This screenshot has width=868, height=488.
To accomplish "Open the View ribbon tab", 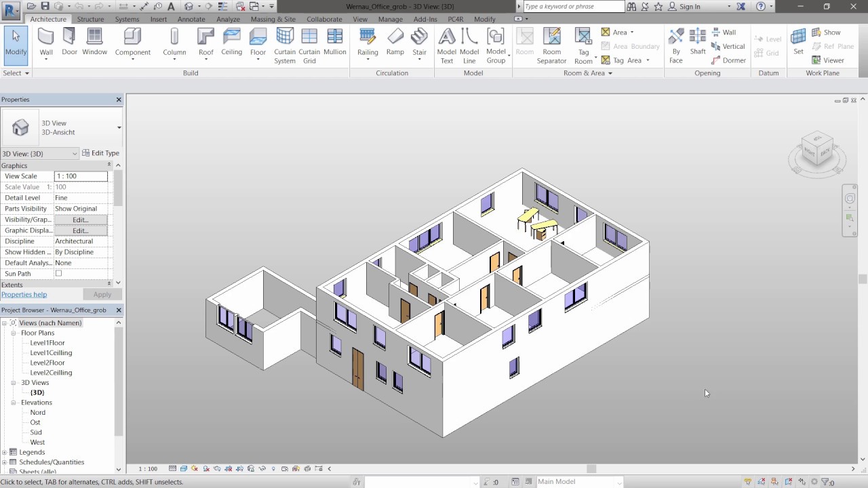I will click(360, 19).
